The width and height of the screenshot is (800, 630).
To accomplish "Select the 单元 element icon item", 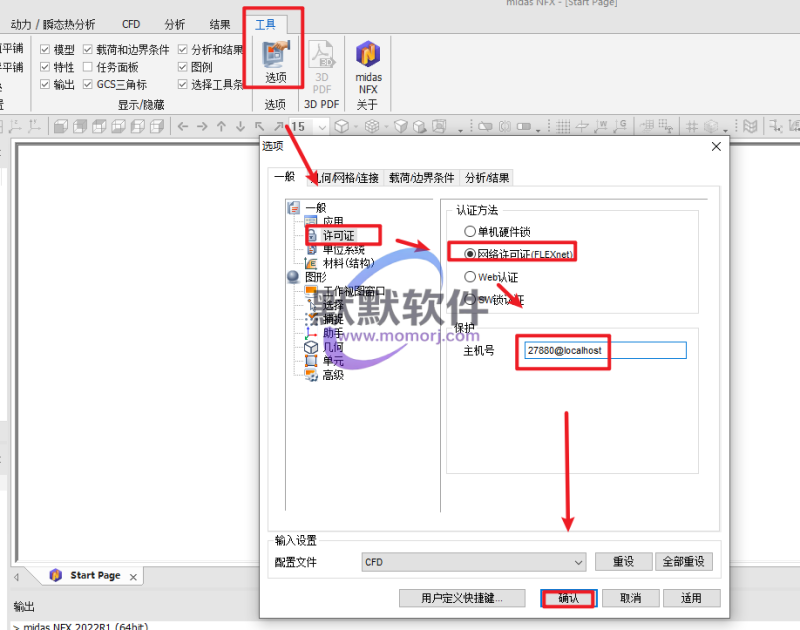I will (x=311, y=360).
